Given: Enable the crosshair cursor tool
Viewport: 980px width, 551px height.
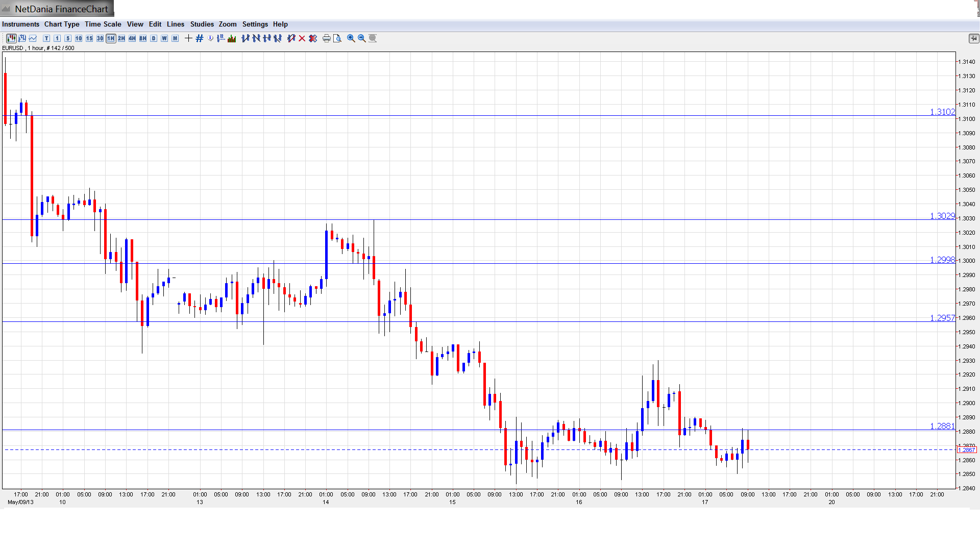Looking at the screenshot, I should [x=188, y=38].
